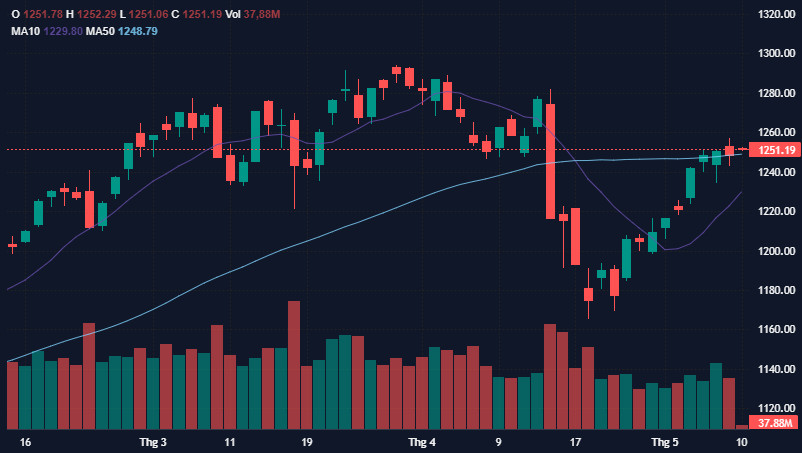Click the 1300.00 price axis label
This screenshot has height=453, width=802.
776,53
